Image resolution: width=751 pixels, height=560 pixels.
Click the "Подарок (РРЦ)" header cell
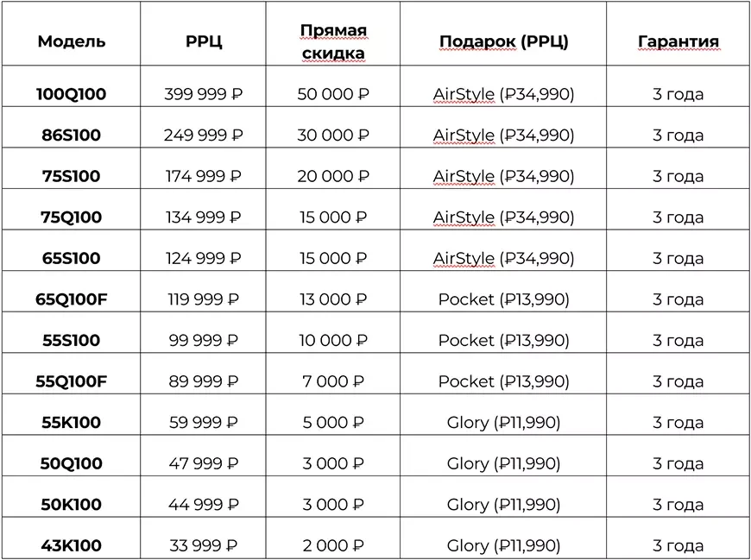tap(503, 41)
